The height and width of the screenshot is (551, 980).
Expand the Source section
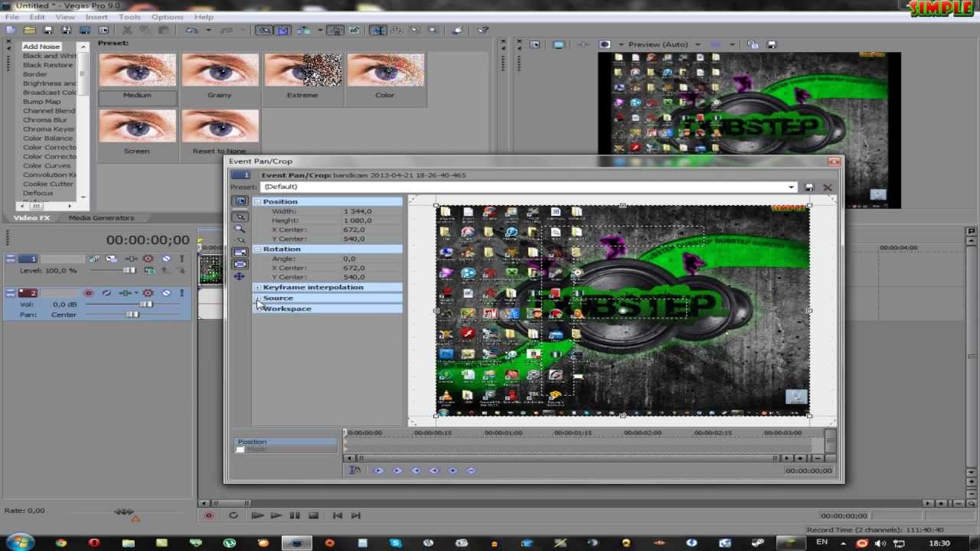258,298
